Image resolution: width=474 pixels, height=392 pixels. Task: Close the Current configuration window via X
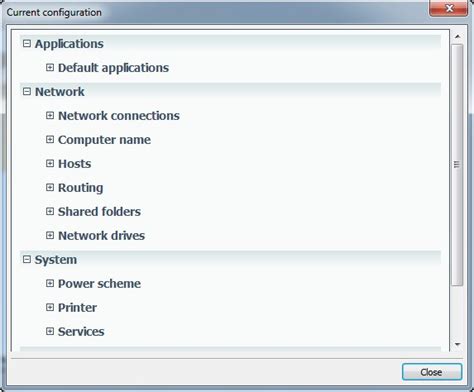449,8
